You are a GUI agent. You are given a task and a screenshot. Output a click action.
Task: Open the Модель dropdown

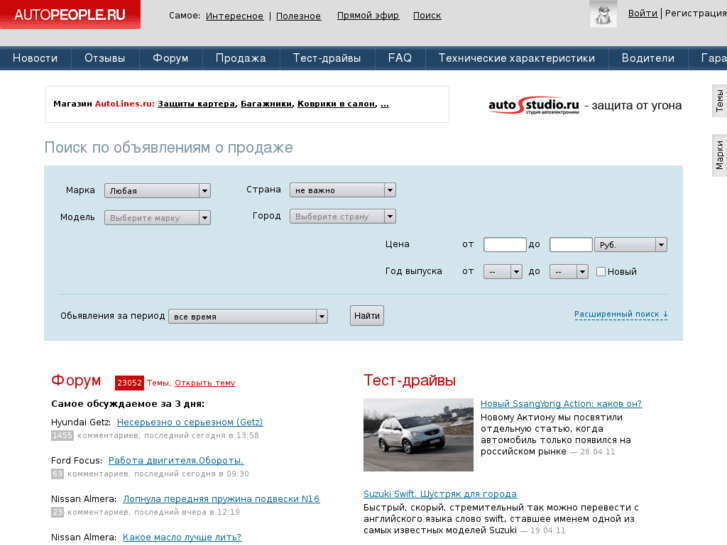pyautogui.click(x=157, y=218)
